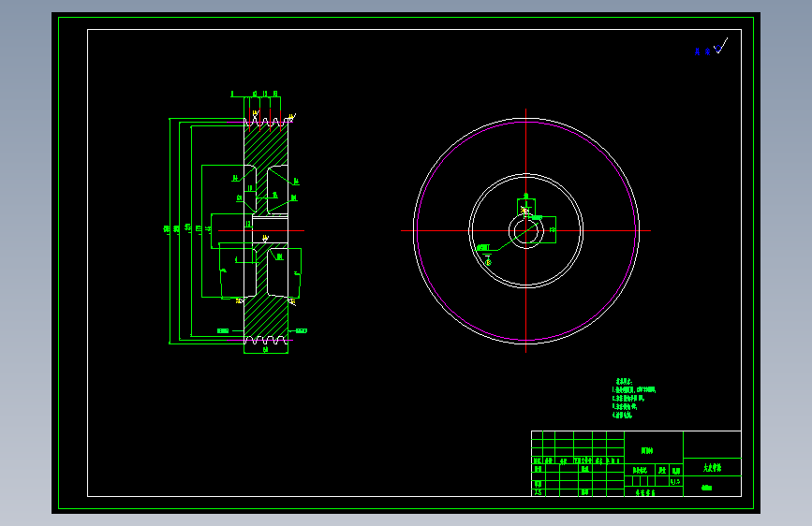Select the lower hatched rim in section view

point(266,315)
